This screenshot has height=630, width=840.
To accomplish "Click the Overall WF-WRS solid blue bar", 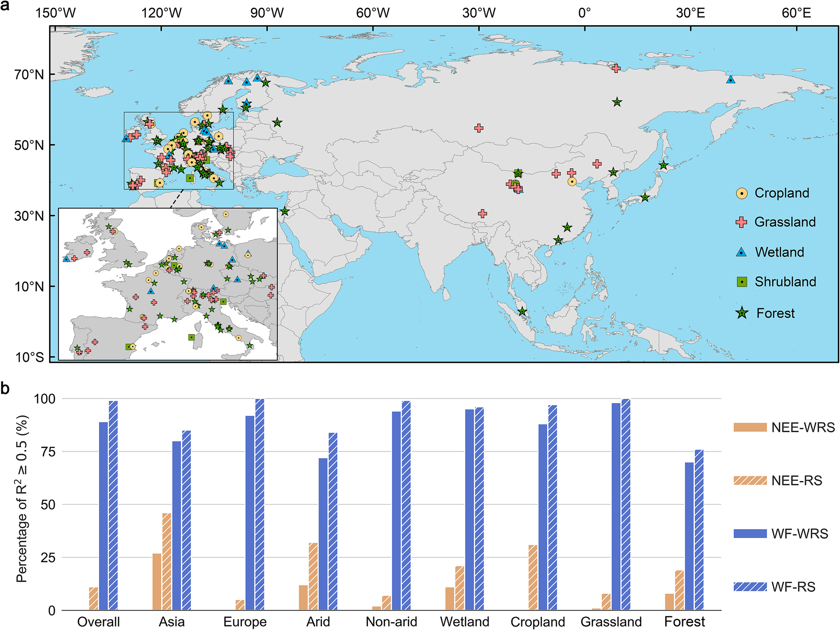I will 103,516.
